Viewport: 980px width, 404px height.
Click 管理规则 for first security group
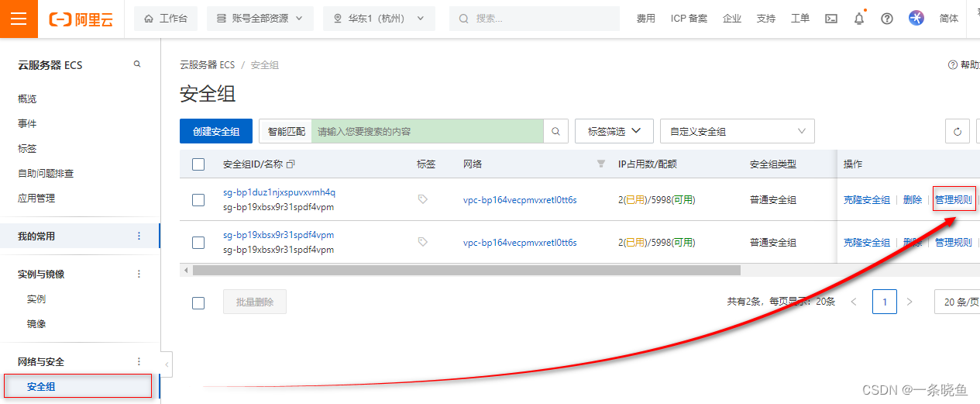954,199
